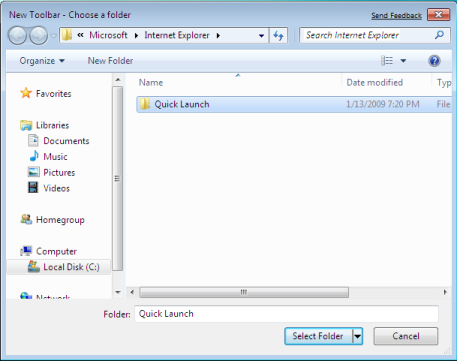Screen dimensions: 457x361
Task: Open the Documents library
Action: coord(66,141)
